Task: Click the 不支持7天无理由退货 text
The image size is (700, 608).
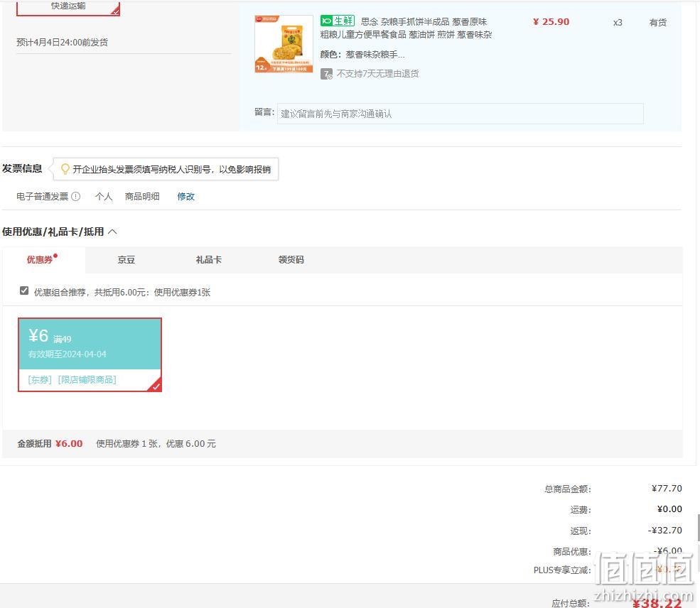Action: tap(377, 74)
